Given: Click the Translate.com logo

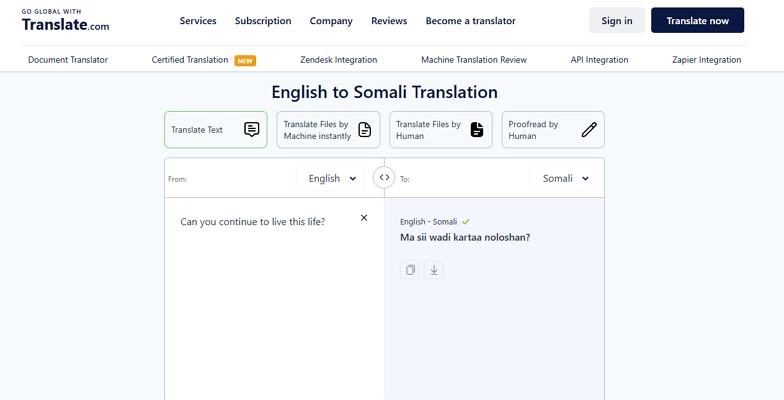Looking at the screenshot, I should [66, 20].
